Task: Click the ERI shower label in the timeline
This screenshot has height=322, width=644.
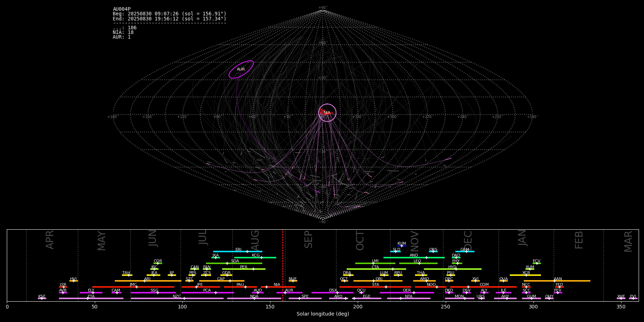Action: coord(239,250)
